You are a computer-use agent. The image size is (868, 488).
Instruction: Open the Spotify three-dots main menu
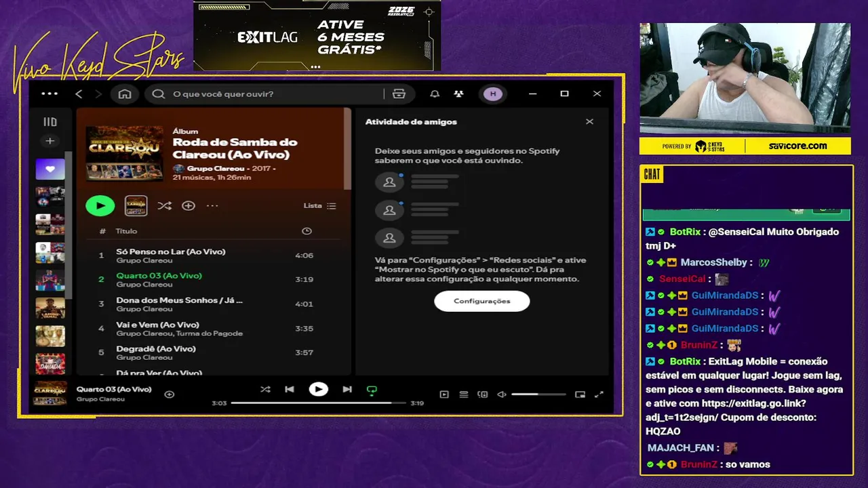(50, 94)
